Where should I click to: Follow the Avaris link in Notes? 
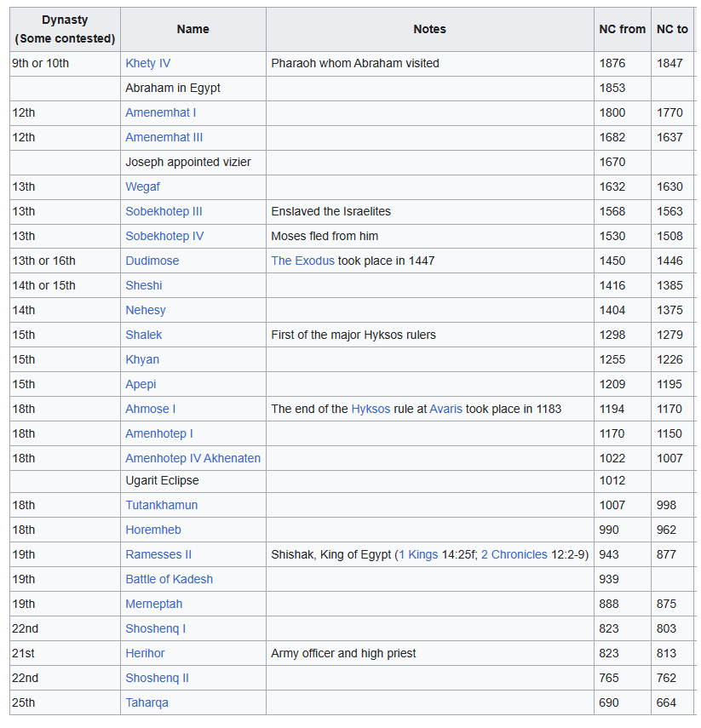tap(446, 409)
